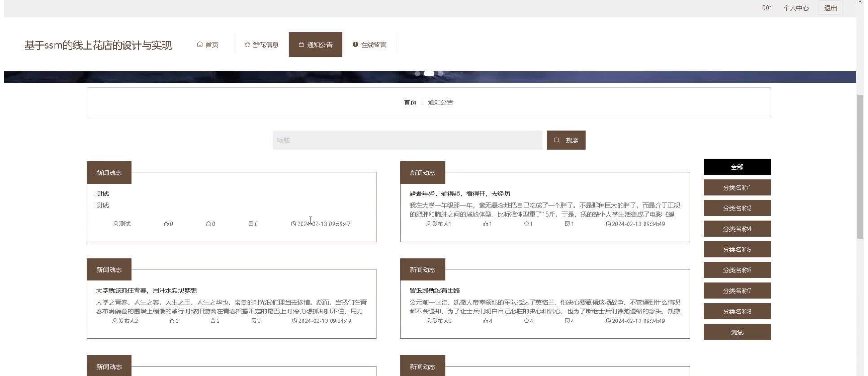The width and height of the screenshot is (868, 376).
Task: Click the thumbs-up icon showing 0 likes
Action: pos(166,224)
